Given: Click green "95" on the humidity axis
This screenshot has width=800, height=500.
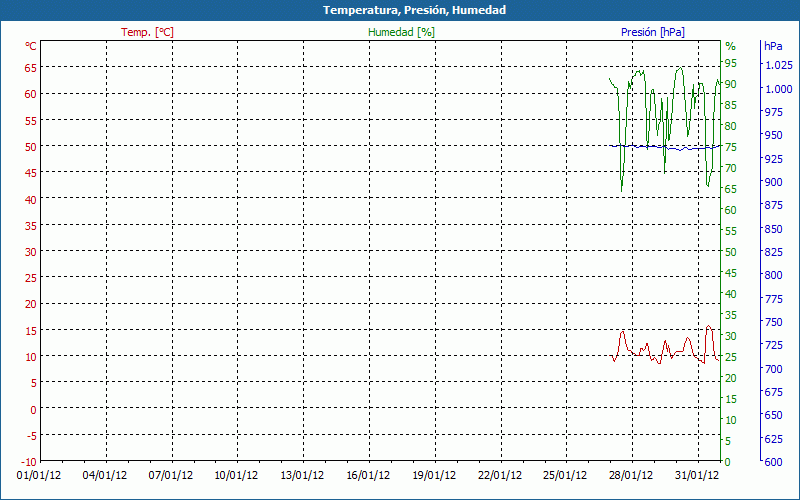Looking at the screenshot, I should (731, 63).
